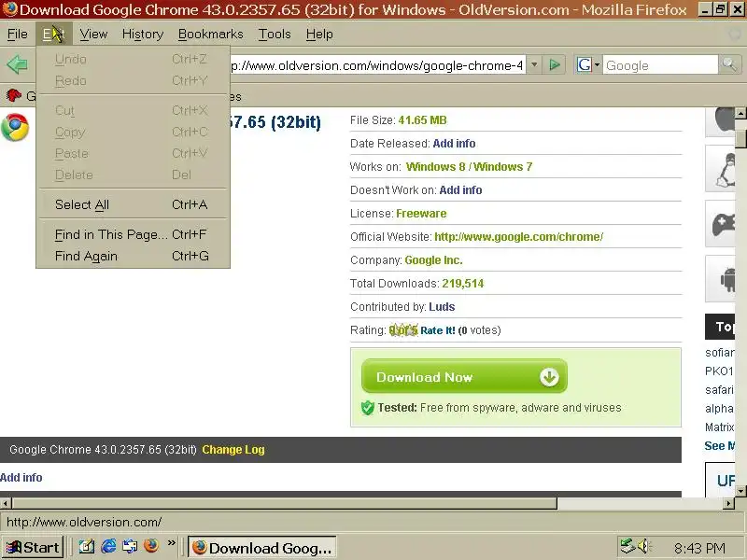
Task: Click the Download Goog... taskbar button
Action: pyautogui.click(x=262, y=548)
